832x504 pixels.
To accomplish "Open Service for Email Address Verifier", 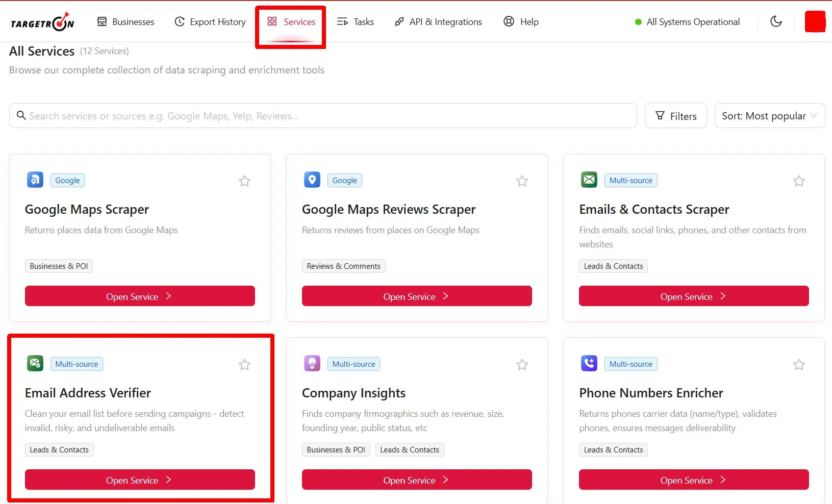I will (x=140, y=480).
